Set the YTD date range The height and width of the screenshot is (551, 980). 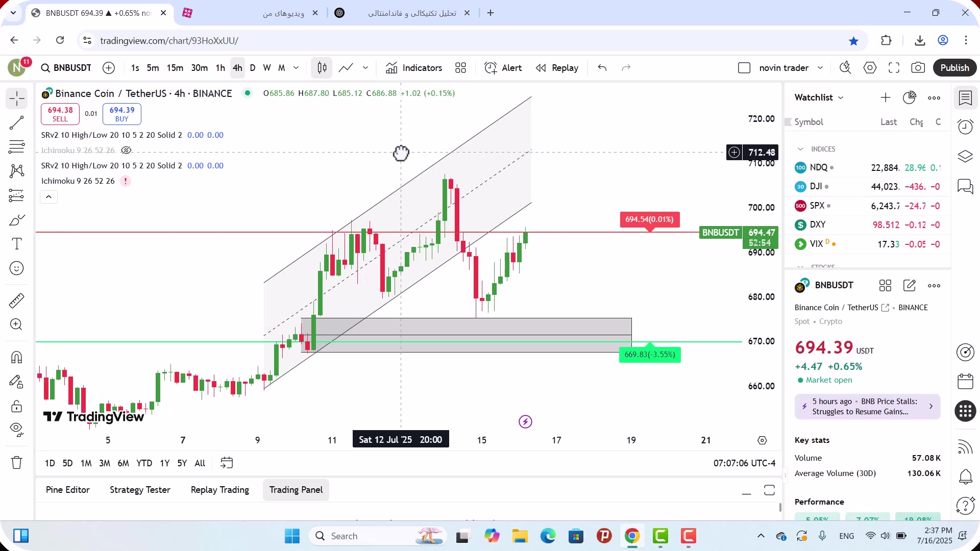[144, 463]
